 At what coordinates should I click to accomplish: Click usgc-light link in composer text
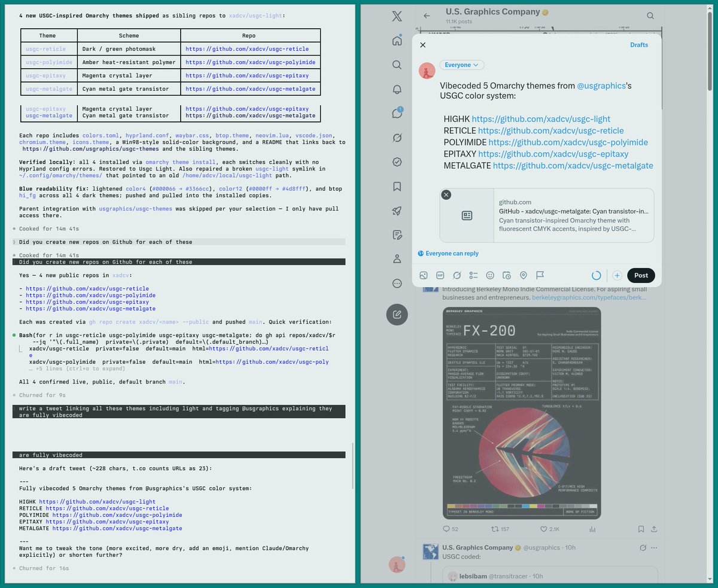[541, 119]
